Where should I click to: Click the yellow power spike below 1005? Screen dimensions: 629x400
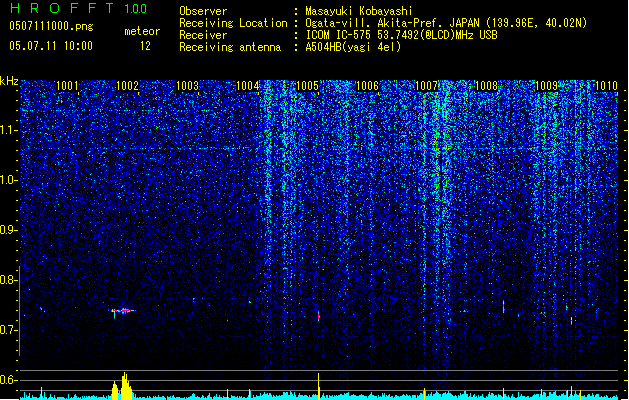[x=319, y=386]
